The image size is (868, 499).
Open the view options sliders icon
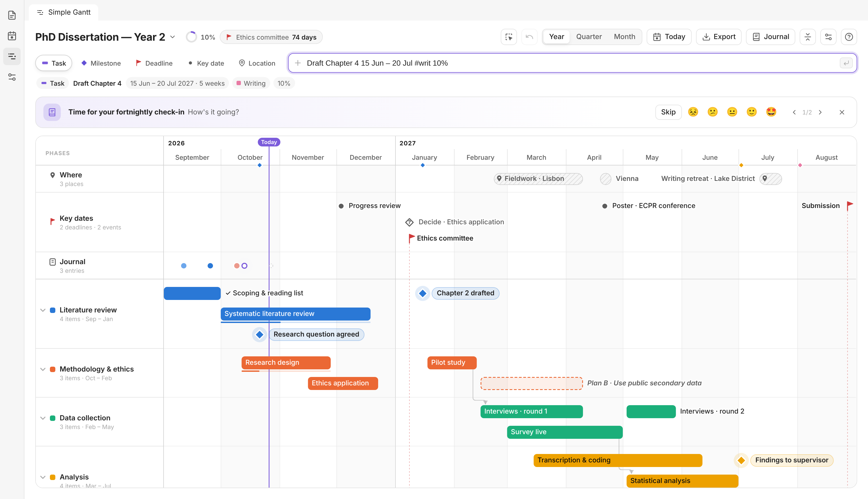tap(828, 37)
